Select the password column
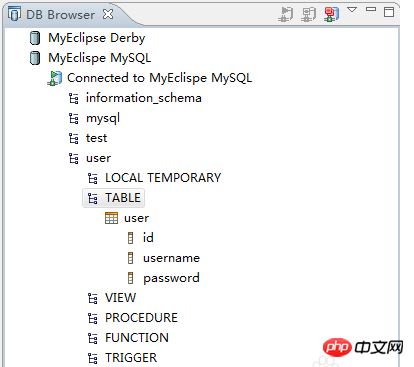 point(171,278)
